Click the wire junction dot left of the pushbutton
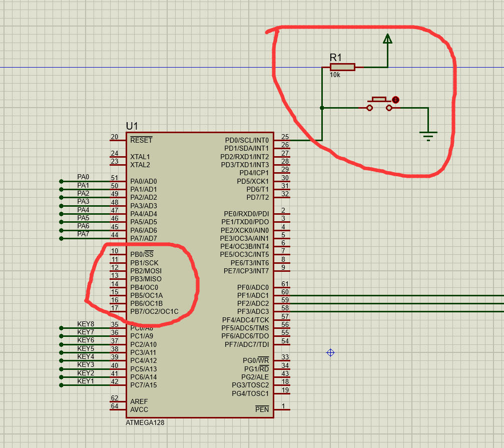This screenshot has width=504, height=448. point(322,107)
